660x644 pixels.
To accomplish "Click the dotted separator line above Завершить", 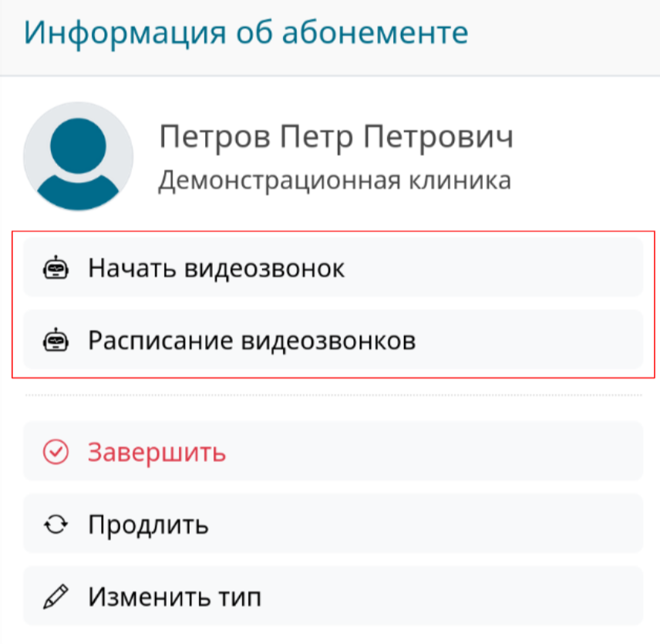I will [333, 396].
